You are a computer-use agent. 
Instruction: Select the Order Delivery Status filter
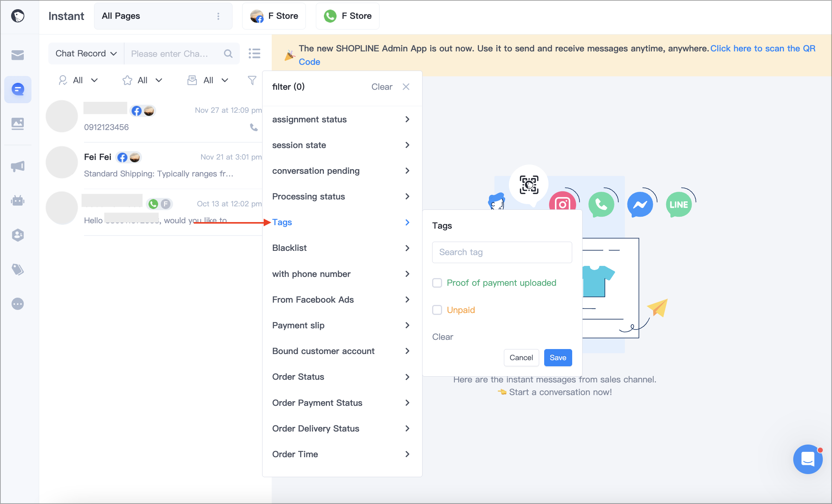pos(342,428)
